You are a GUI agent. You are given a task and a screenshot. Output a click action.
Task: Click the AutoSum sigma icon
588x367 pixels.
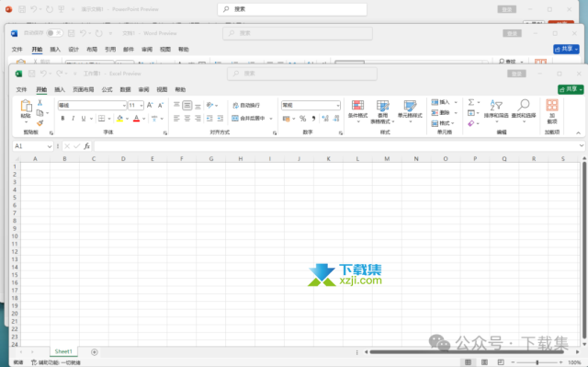click(471, 102)
